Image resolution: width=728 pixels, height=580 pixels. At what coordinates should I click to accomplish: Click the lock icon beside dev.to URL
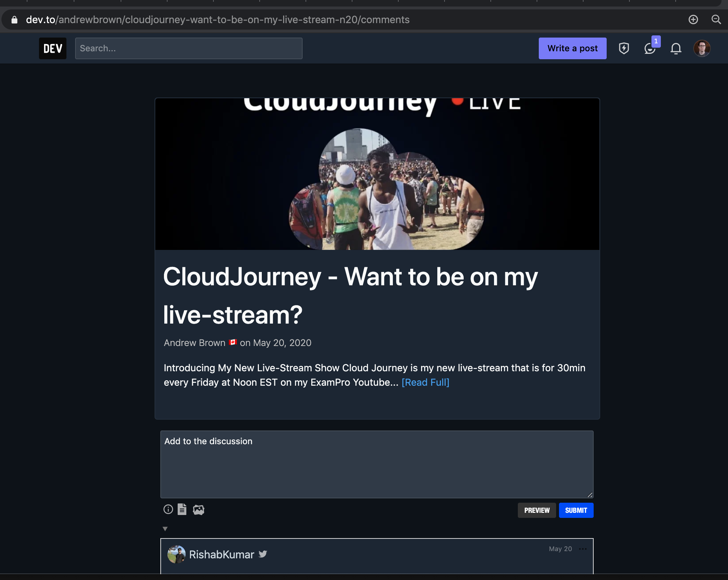(x=14, y=20)
